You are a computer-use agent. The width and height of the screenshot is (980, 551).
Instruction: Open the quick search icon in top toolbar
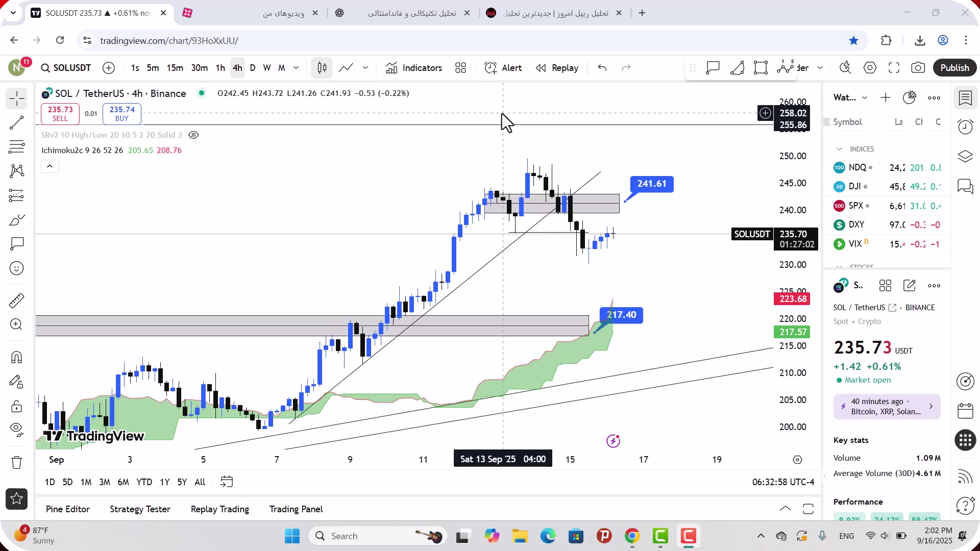(x=846, y=68)
